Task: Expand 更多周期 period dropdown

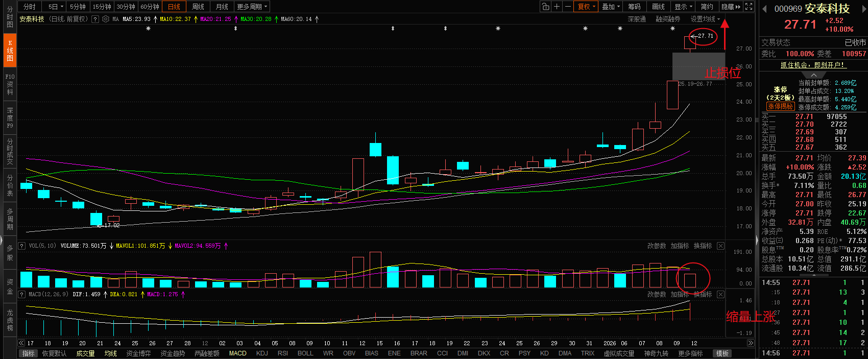Action: coord(252,7)
